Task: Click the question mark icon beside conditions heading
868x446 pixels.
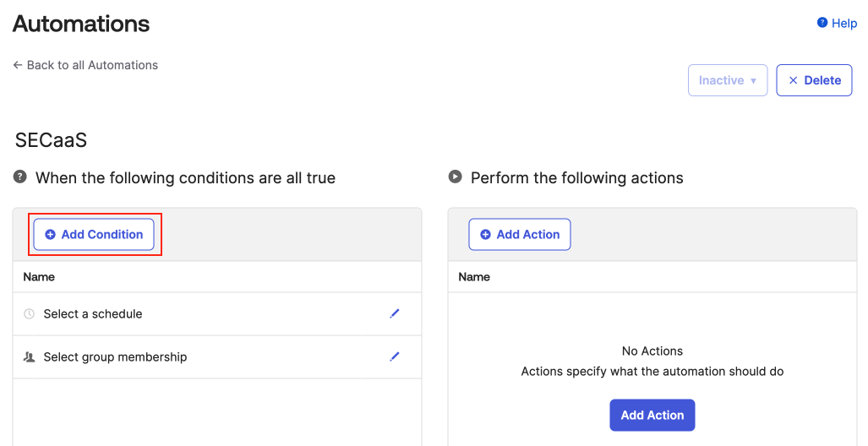Action: click(20, 177)
